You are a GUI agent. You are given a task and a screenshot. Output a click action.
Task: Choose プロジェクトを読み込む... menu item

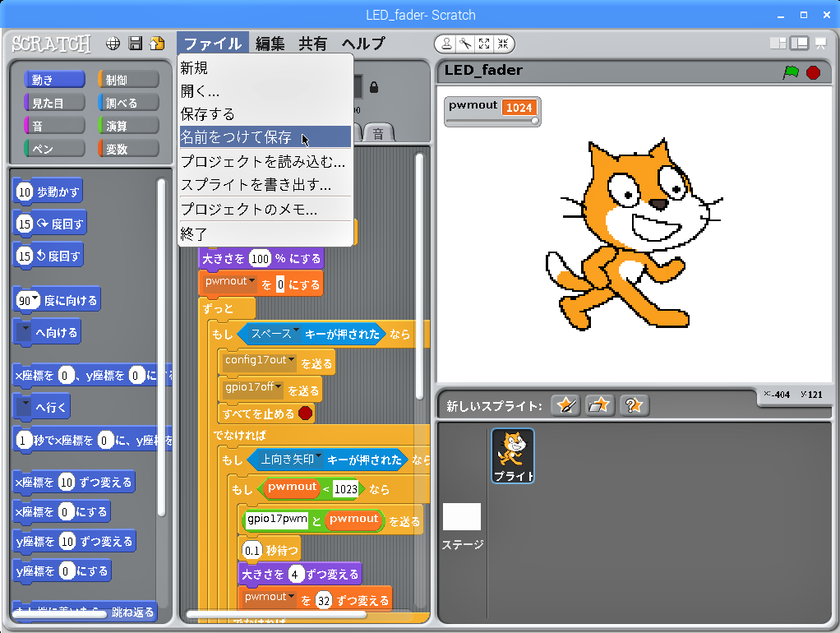(x=265, y=161)
